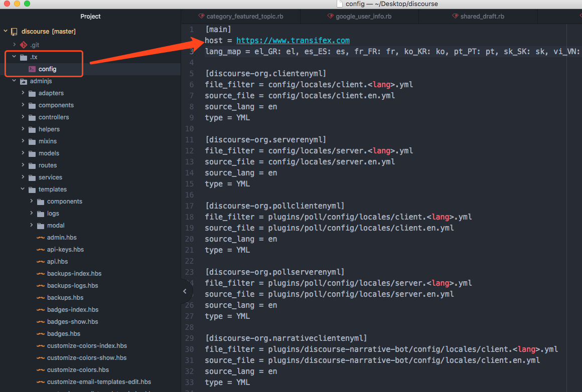The image size is (582, 392).
Task: Click the .git folder icon
Action: coord(23,45)
